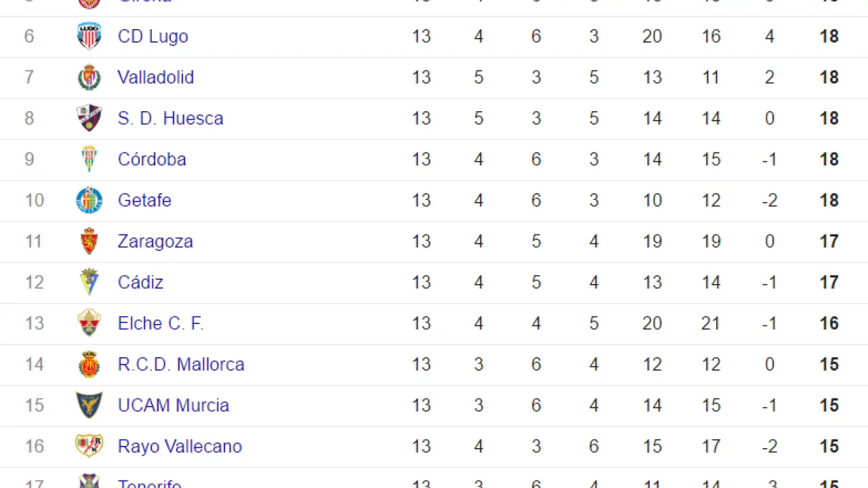Image resolution: width=868 pixels, height=488 pixels.
Task: Click the Rayo Vallecano club crest
Action: click(x=89, y=446)
